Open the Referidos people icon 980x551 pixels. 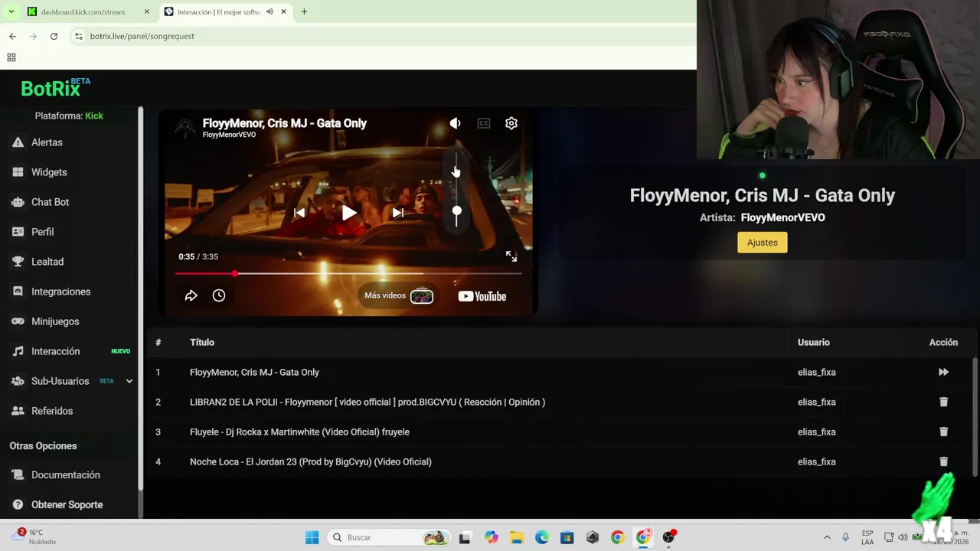18,411
